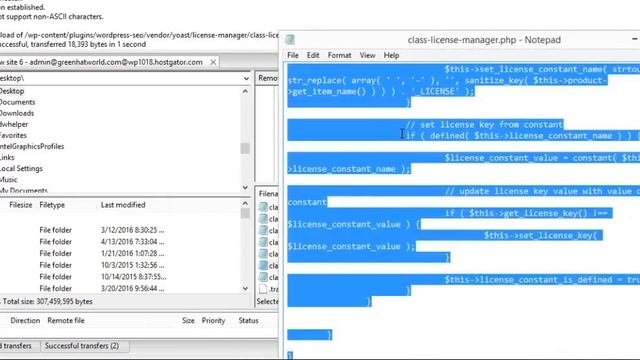Open the View menu in Notepad
Screen dimensions: 640x360
(367, 55)
